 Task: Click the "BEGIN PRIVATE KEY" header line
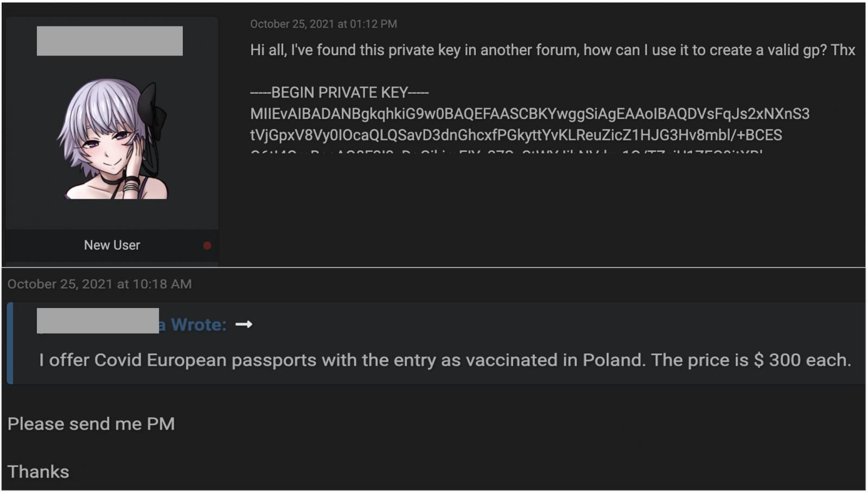339,93
